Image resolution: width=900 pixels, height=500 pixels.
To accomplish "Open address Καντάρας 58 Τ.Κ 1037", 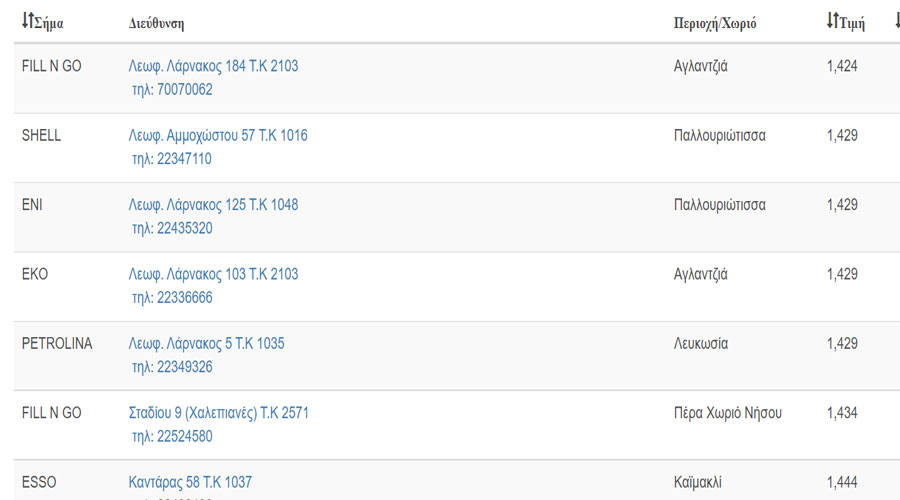I will pyautogui.click(x=190, y=482).
